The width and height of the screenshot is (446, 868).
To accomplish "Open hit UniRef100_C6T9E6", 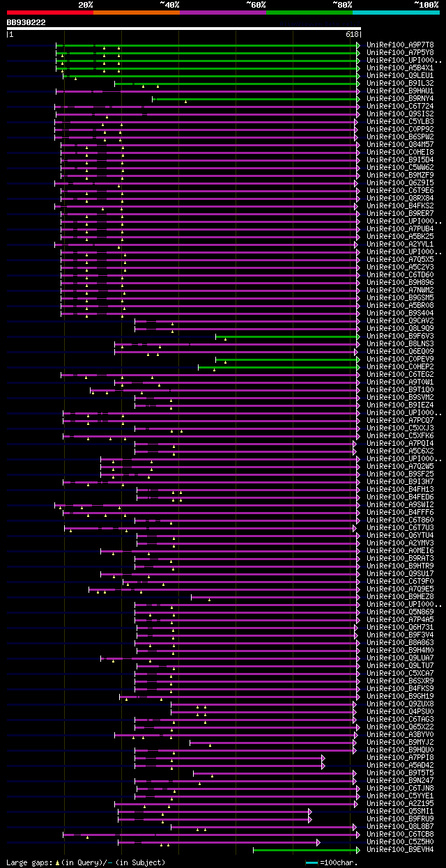I will (x=400, y=191).
